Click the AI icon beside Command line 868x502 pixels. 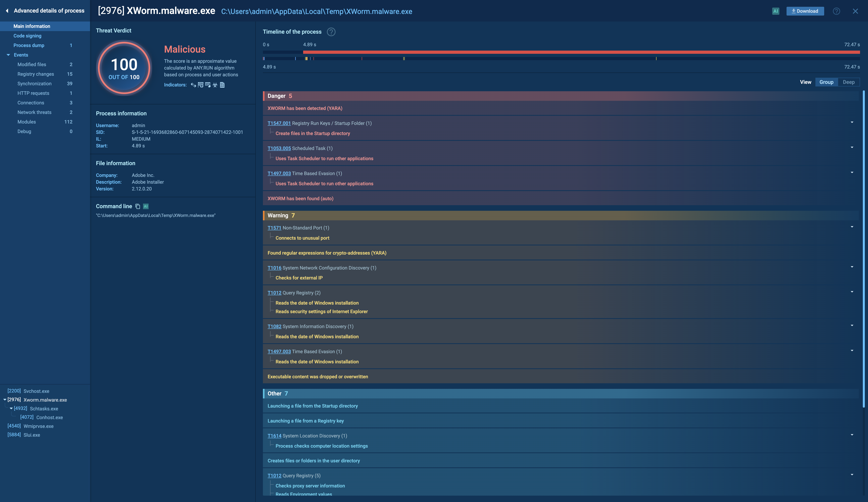click(x=146, y=206)
